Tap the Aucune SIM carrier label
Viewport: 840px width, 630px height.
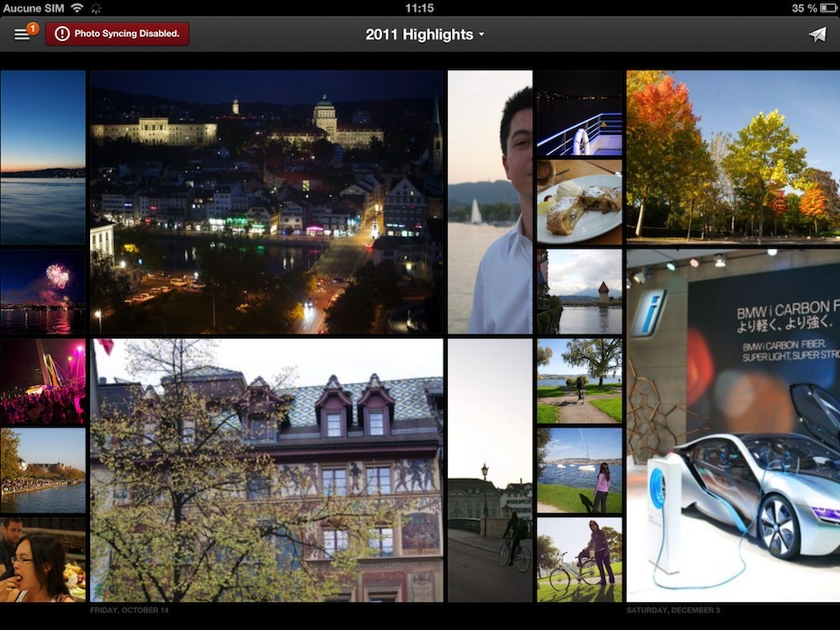[34, 8]
